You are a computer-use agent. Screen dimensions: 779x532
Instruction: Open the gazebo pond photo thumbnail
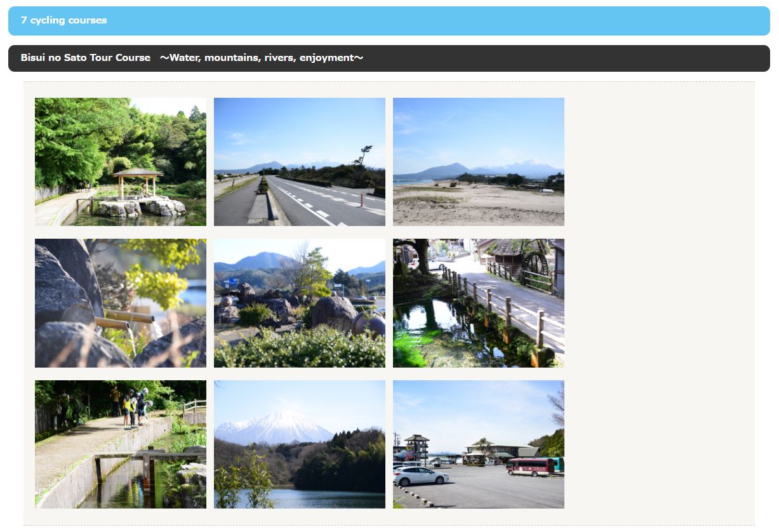[x=121, y=162]
